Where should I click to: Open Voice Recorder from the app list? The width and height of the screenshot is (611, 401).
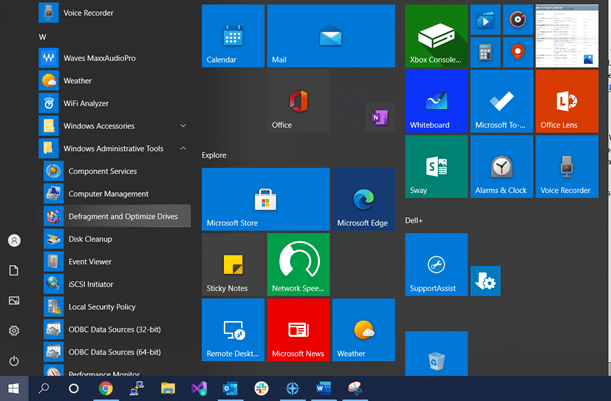(115, 13)
